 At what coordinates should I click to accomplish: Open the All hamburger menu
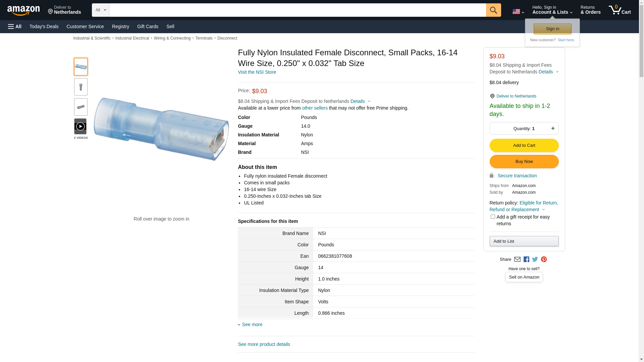15,26
